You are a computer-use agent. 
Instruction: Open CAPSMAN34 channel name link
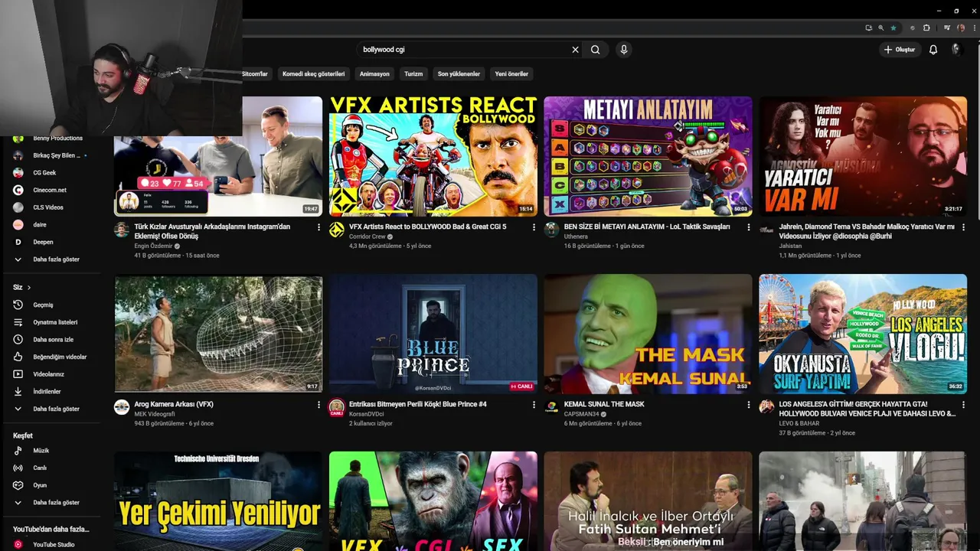583,414
